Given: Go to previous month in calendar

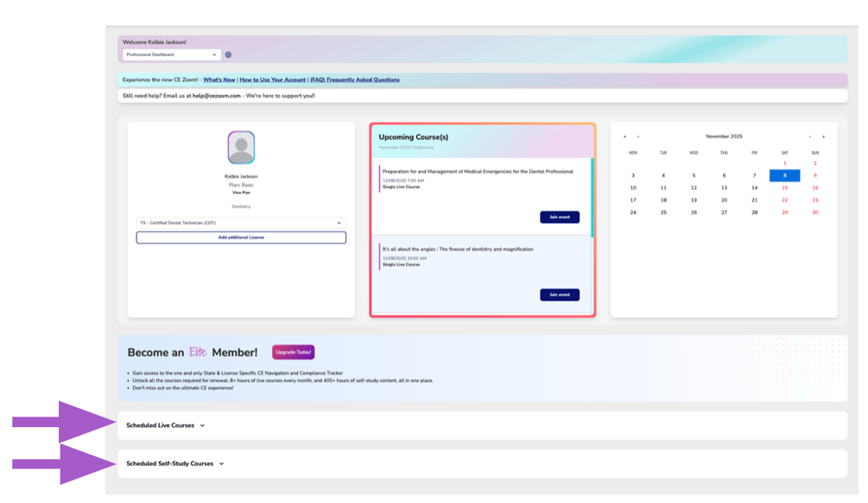Looking at the screenshot, I should point(638,137).
